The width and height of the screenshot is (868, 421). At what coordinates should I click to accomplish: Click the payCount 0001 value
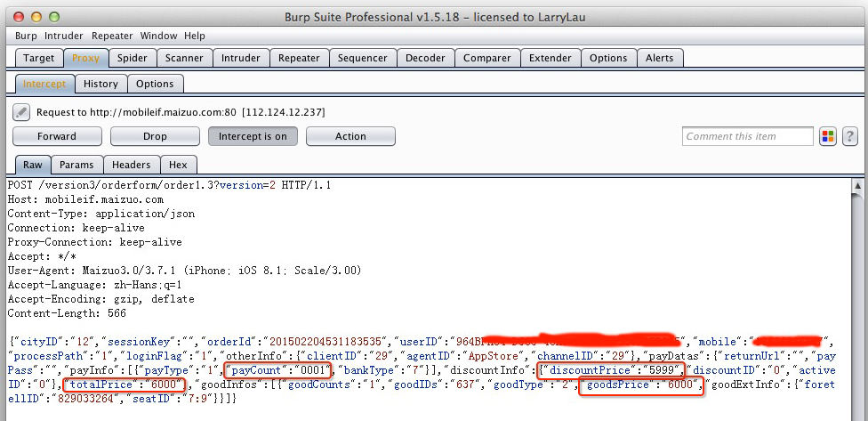[x=279, y=369]
